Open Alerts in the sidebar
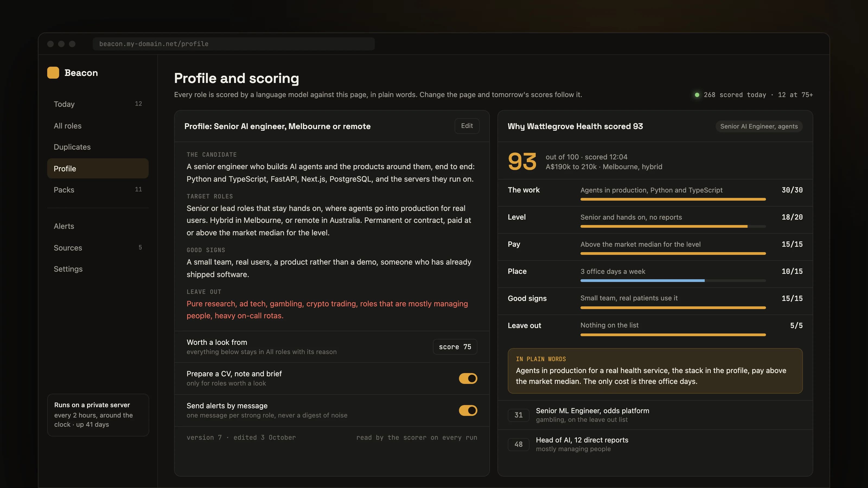 (98, 226)
